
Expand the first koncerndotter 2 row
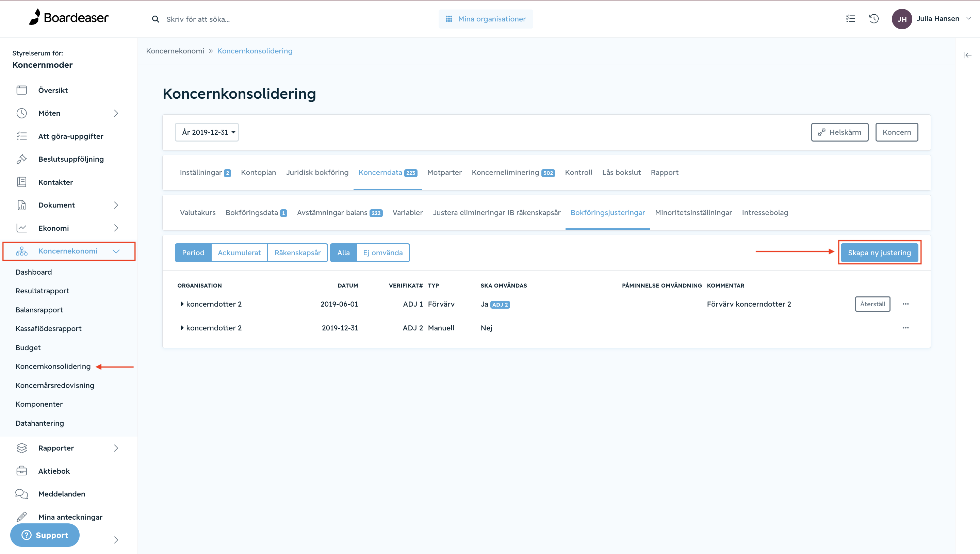point(182,304)
